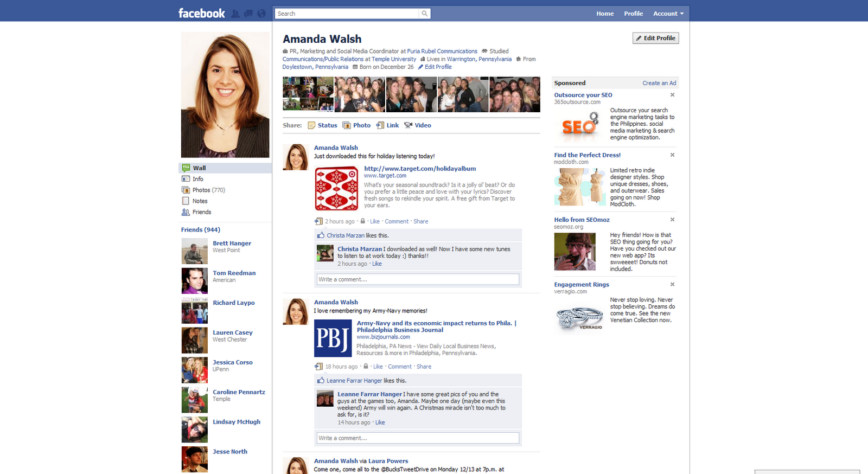Share the Army-Navy post

click(x=424, y=367)
